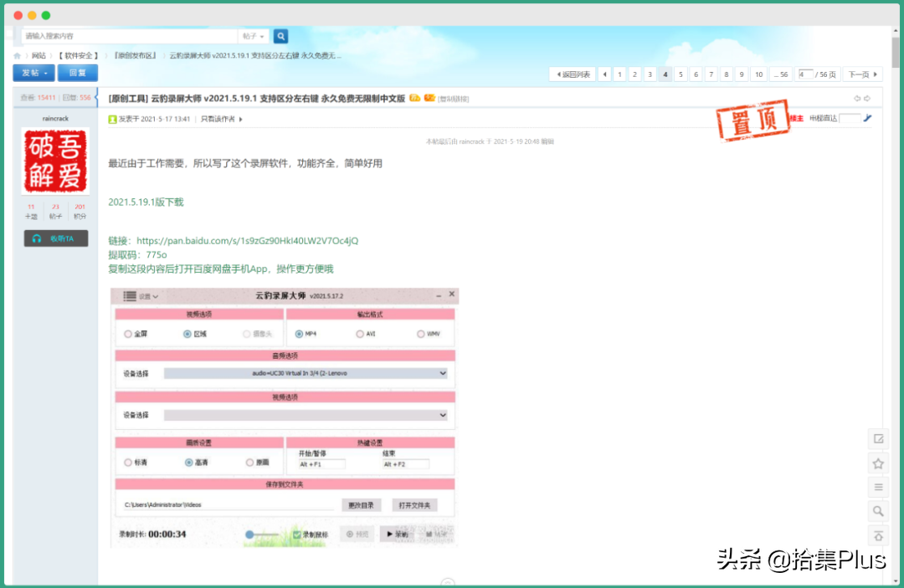
Task: Click the list menu icon in right sidebar
Action: click(878, 488)
